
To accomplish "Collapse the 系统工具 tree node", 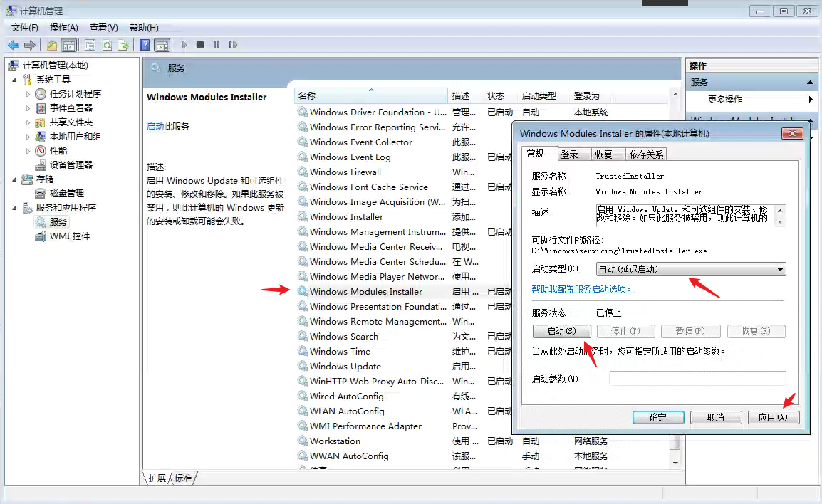I will click(14, 80).
